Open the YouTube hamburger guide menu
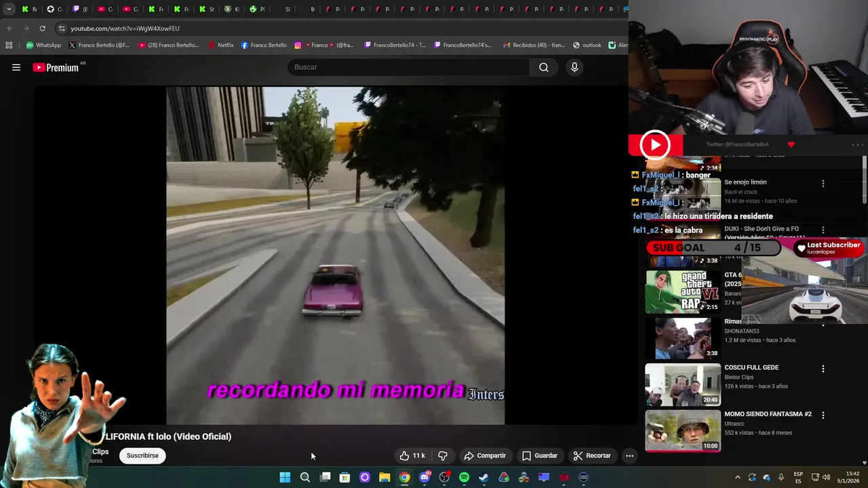The image size is (868, 488). (x=16, y=67)
